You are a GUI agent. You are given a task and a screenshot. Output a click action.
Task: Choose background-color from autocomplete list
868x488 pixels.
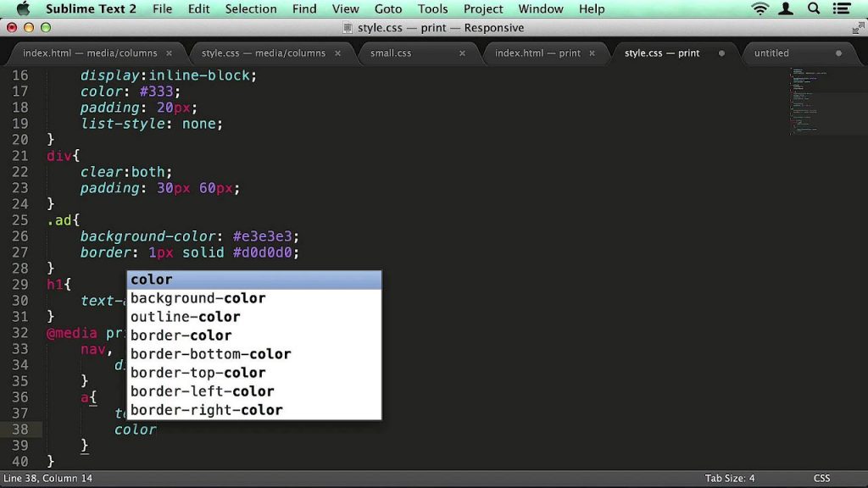click(198, 298)
